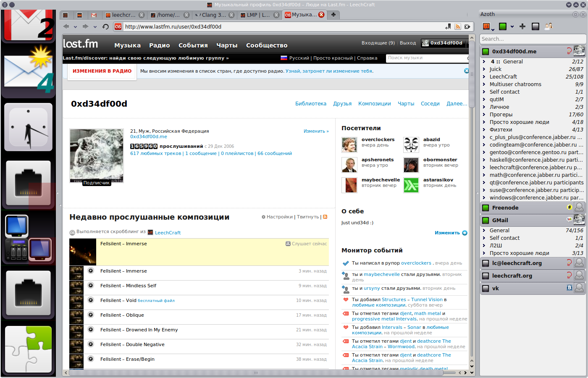The height and width of the screenshot is (378, 588).
Task: Open the monitors and mixer launcher icon
Action: click(29, 239)
